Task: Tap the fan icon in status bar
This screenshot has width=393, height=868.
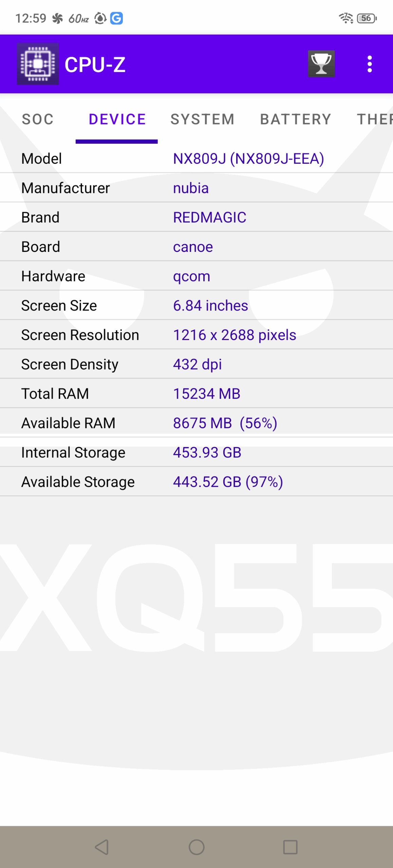Action: coord(58,18)
